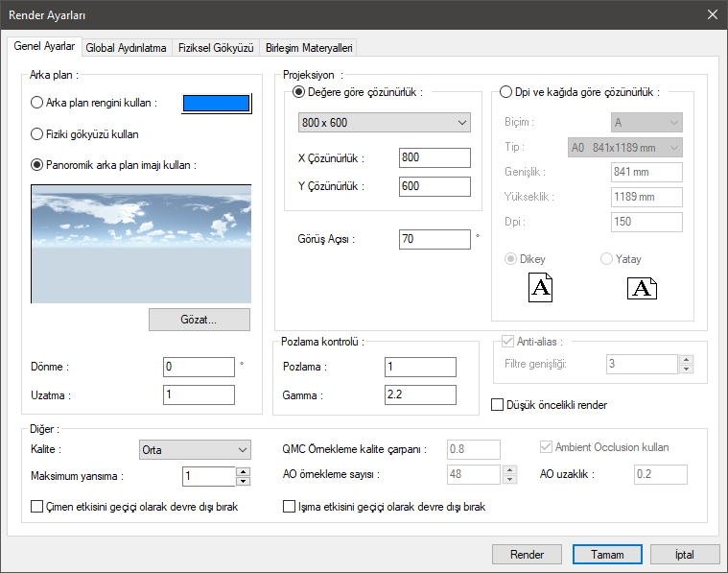Viewport: 728px width, 573px height.
Task: Select 'Fiziki gökyüzü kullan' option
Action: click(x=38, y=134)
